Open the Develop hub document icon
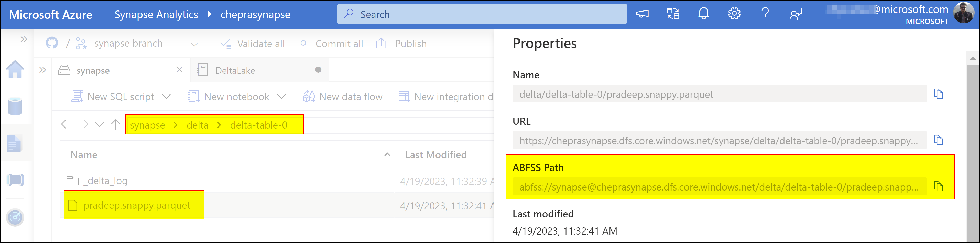This screenshot has height=243, width=980. pyautogui.click(x=14, y=144)
